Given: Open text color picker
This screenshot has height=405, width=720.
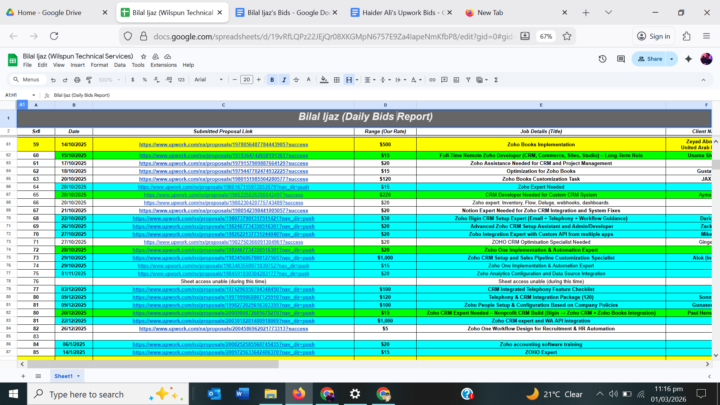Looking at the screenshot, I should click(309, 80).
